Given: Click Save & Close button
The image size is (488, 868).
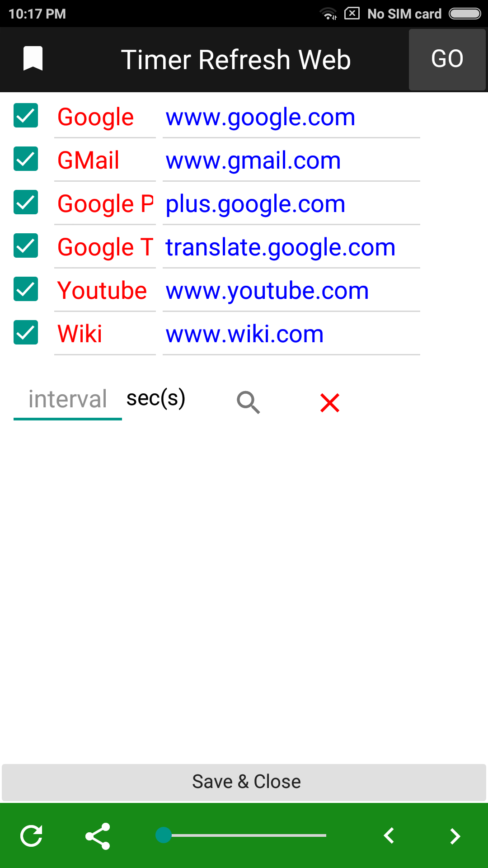Looking at the screenshot, I should (x=244, y=782).
